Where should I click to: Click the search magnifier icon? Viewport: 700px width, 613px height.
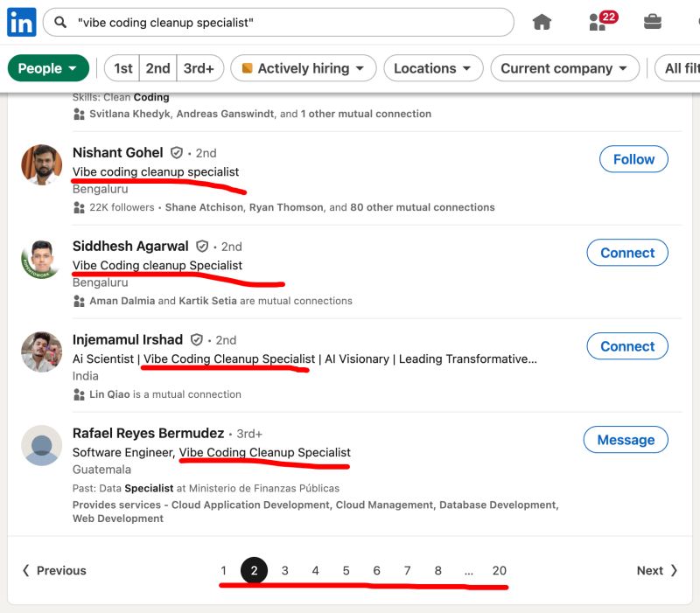(60, 22)
